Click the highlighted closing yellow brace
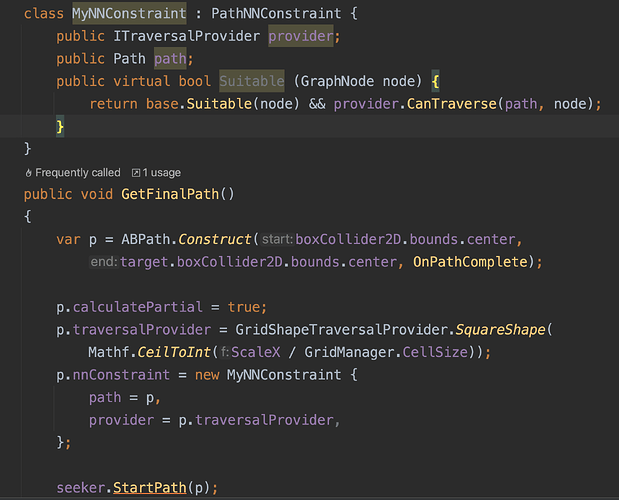The image size is (619, 500). click(x=60, y=127)
